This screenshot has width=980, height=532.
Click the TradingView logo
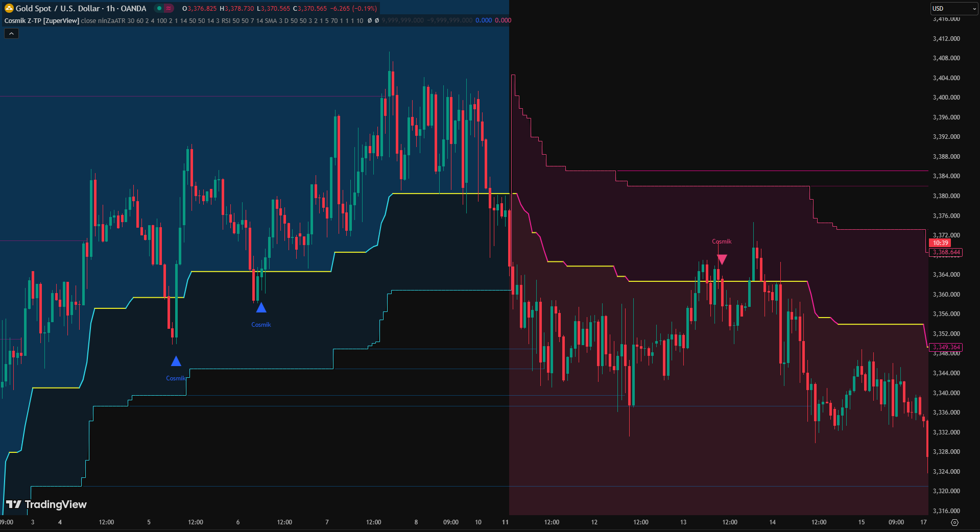tap(46, 504)
